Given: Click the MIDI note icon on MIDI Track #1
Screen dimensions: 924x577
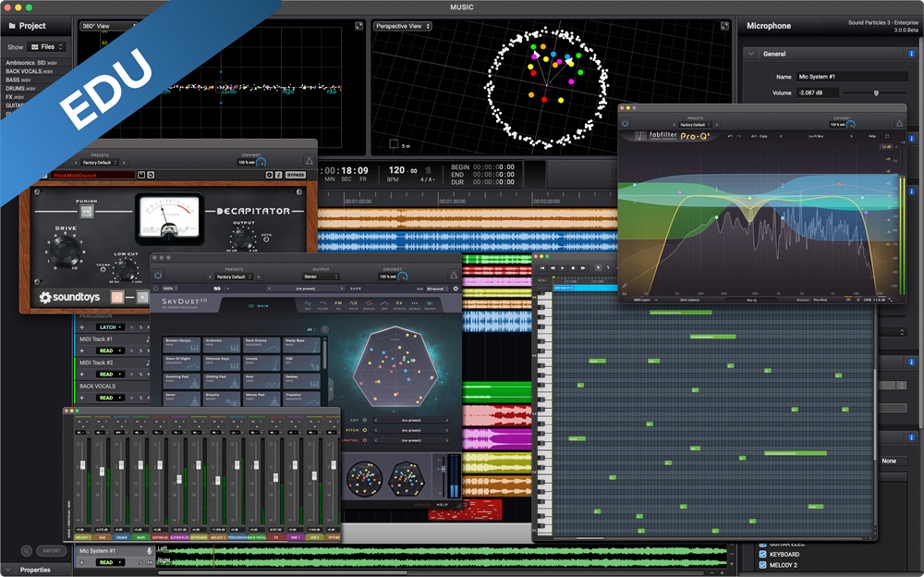Looking at the screenshot, I should 147,339.
